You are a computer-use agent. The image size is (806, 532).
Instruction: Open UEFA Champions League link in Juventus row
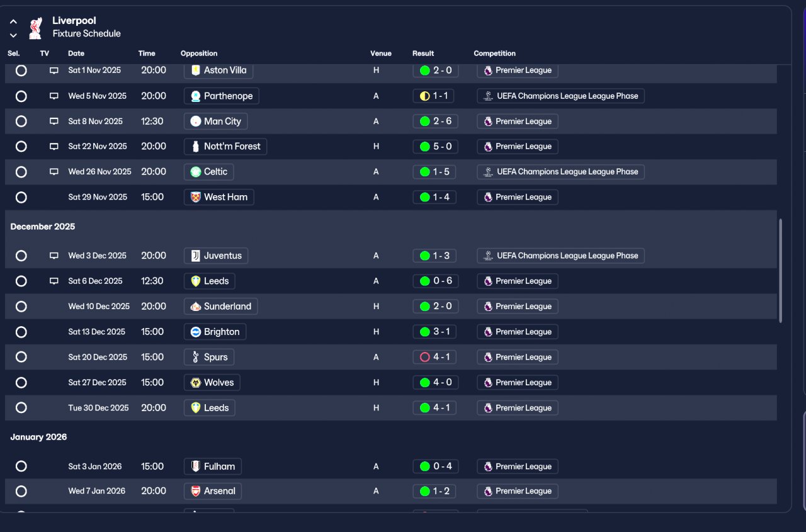560,256
